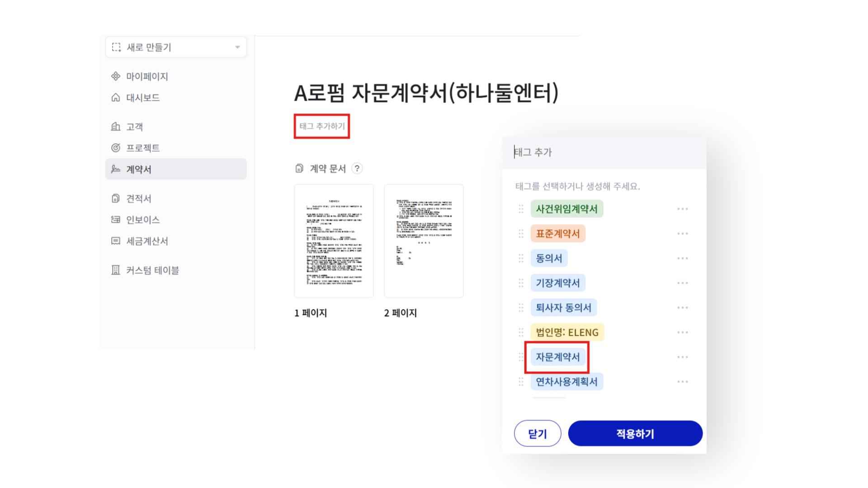The image size is (868, 488).
Task: Select the 동의서 tag
Action: tap(549, 258)
